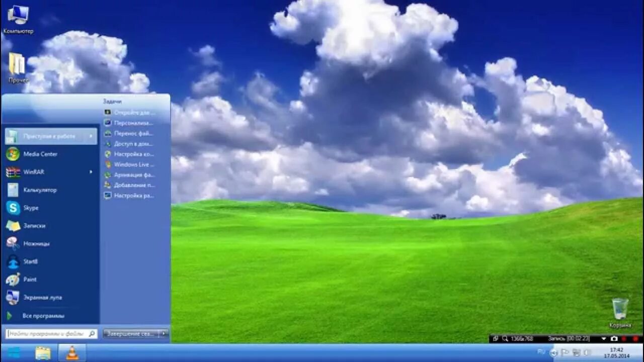Open Action Center flag icon

(565, 353)
